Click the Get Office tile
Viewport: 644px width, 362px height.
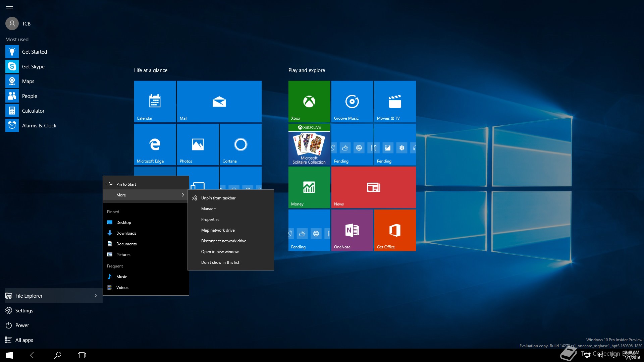coord(395,230)
